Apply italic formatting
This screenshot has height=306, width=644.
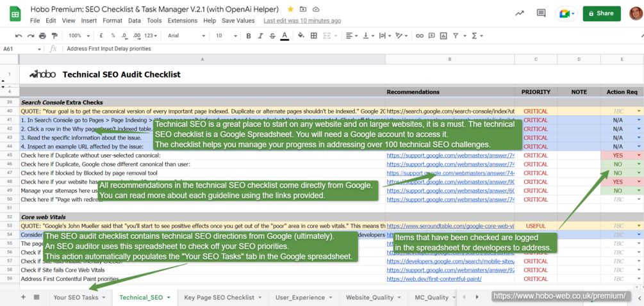[x=260, y=36]
